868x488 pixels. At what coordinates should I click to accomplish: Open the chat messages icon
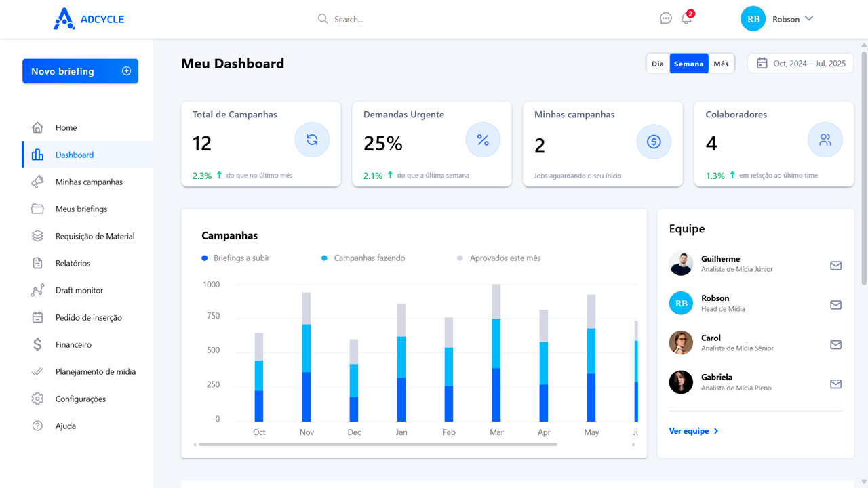click(x=666, y=19)
